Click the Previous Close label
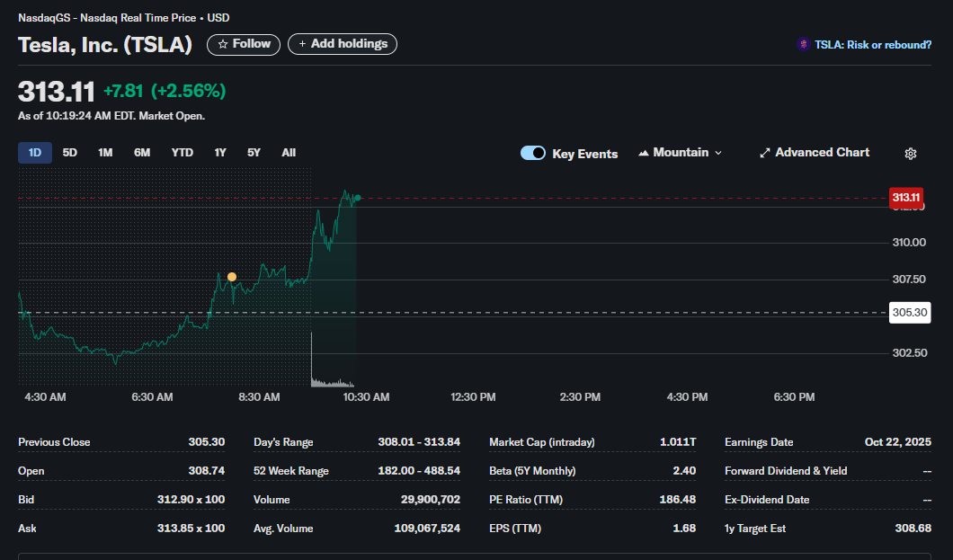This screenshot has width=953, height=560. pos(54,442)
